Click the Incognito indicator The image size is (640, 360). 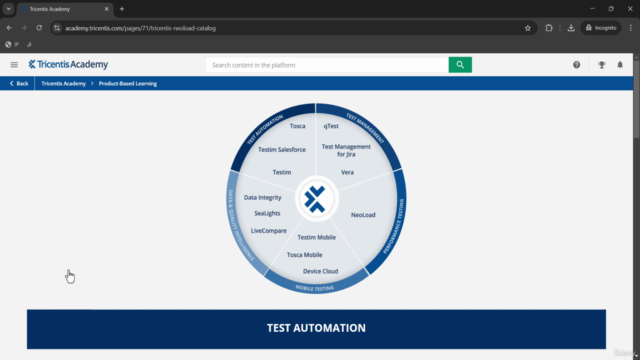pos(601,28)
